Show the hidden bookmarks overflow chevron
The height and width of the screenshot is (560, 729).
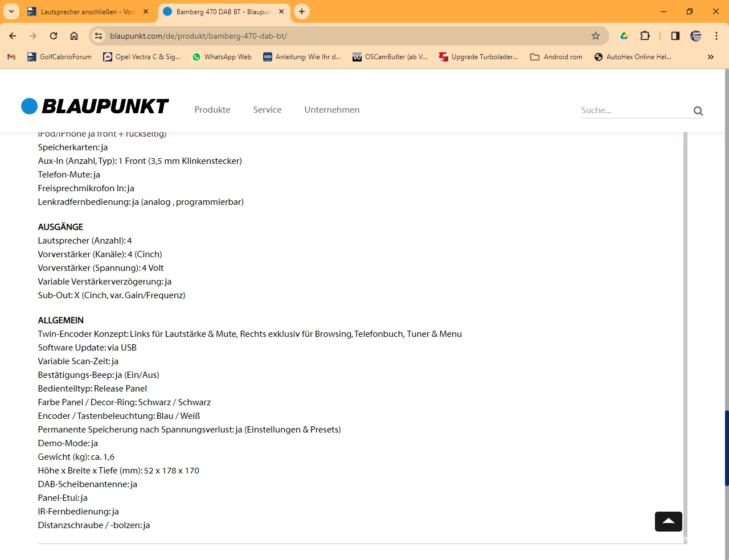[x=710, y=57]
